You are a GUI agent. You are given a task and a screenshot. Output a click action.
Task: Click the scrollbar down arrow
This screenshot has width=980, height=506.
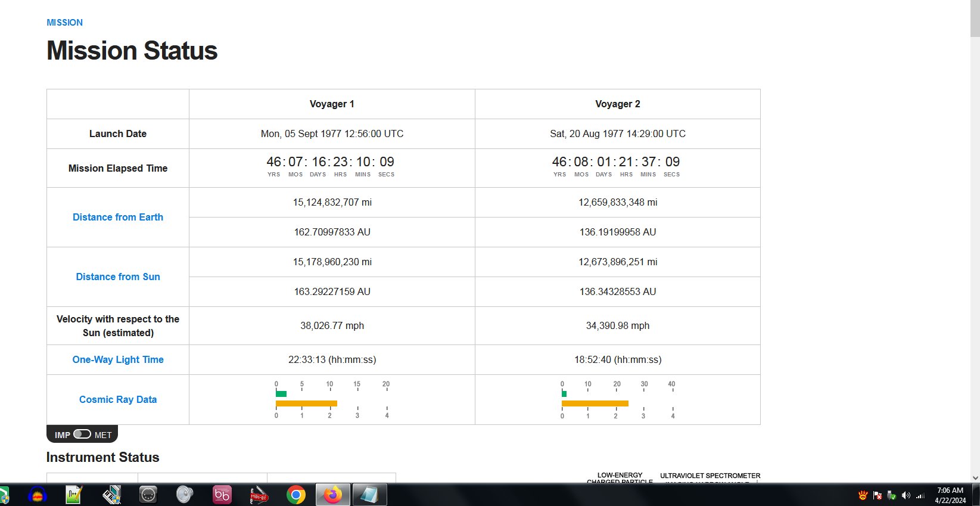975,477
